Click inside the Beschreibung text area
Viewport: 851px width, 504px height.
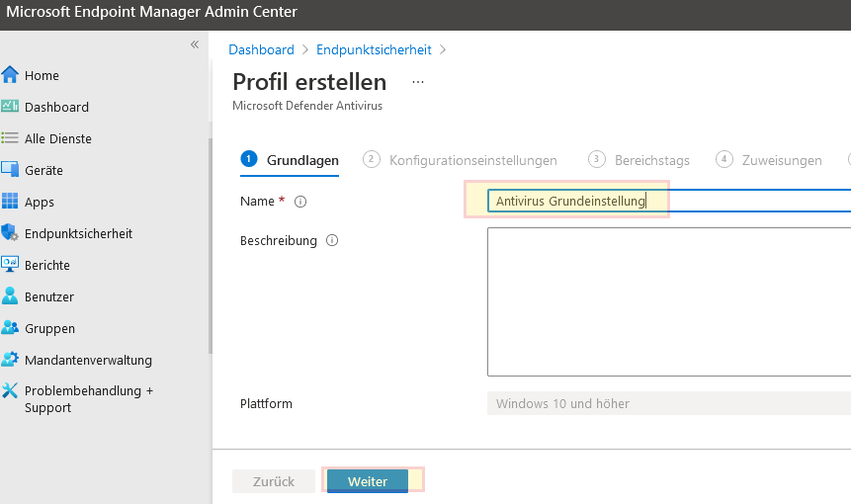coord(668,301)
